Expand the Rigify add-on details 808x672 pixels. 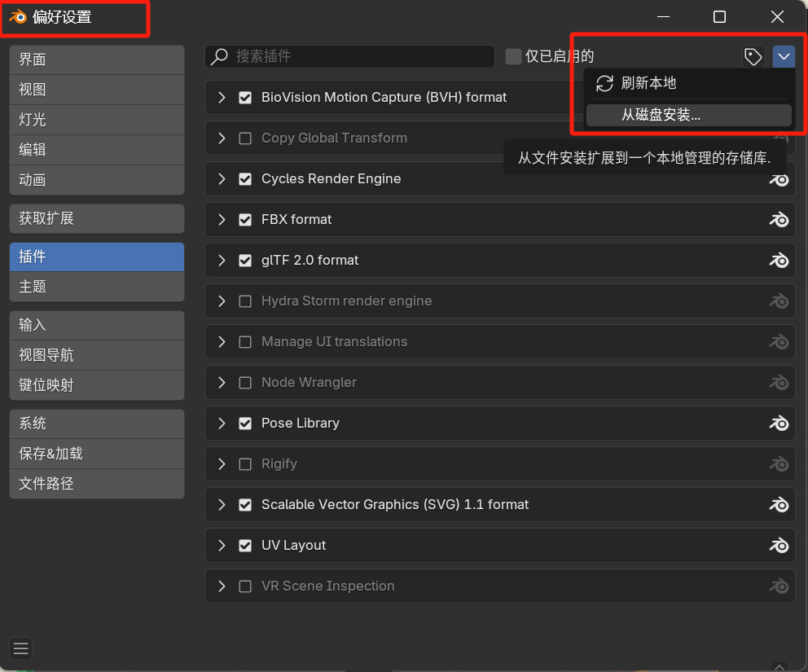[x=222, y=464]
